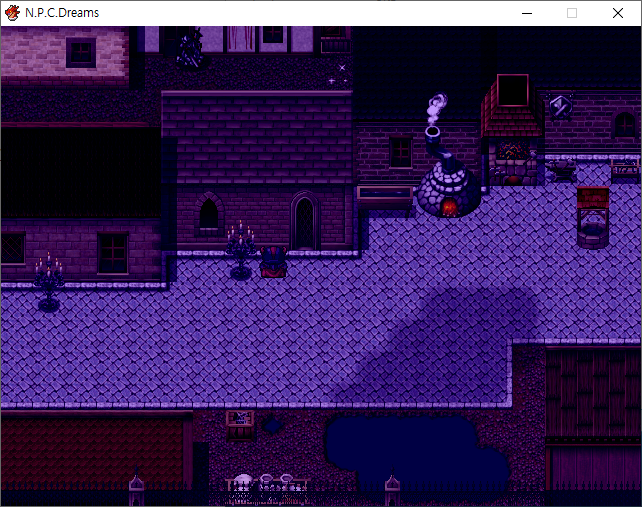This screenshot has width=642, height=507.
Task: Click the window on top-left brick house
Action: (81, 52)
